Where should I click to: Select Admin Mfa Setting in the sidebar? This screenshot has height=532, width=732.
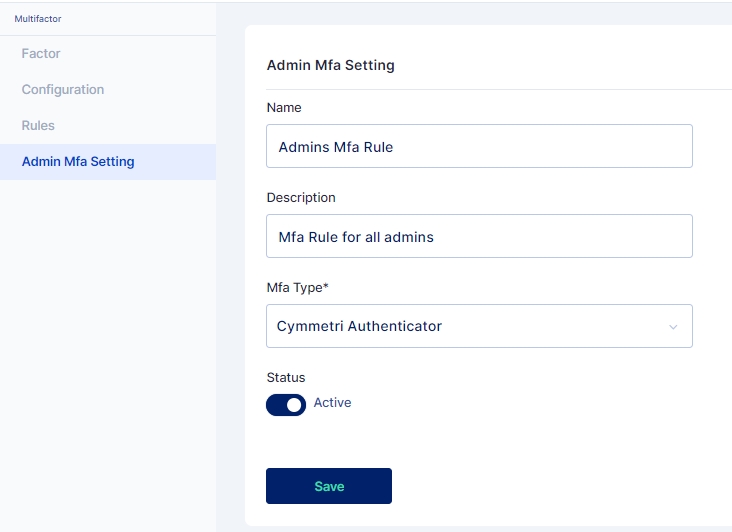[78, 162]
